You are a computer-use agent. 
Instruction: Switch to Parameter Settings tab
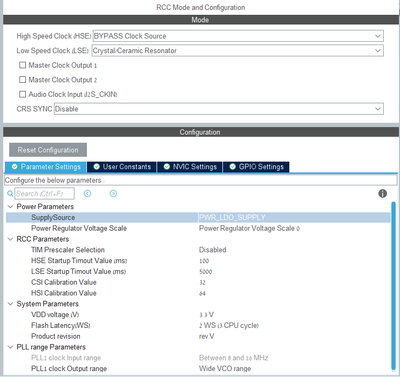46,167
